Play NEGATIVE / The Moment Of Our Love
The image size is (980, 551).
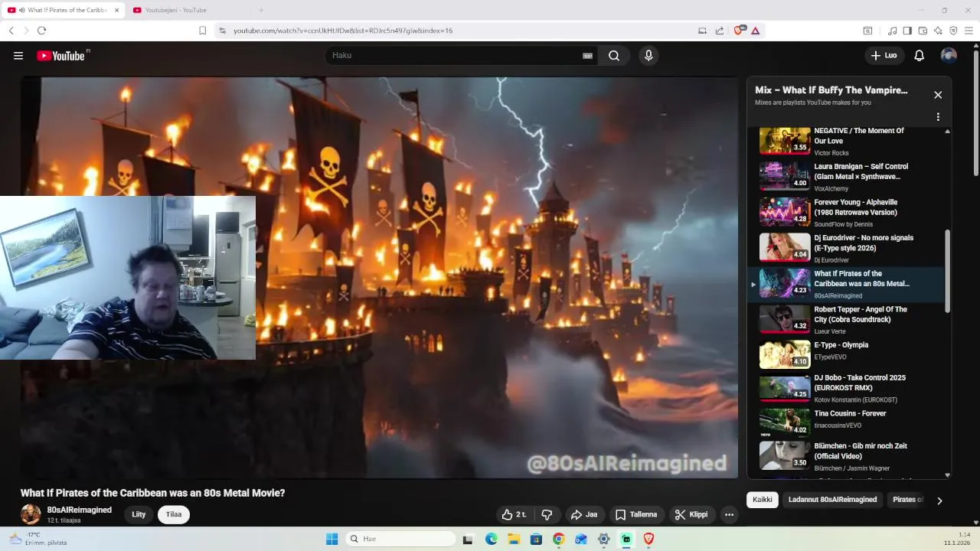[846, 142]
